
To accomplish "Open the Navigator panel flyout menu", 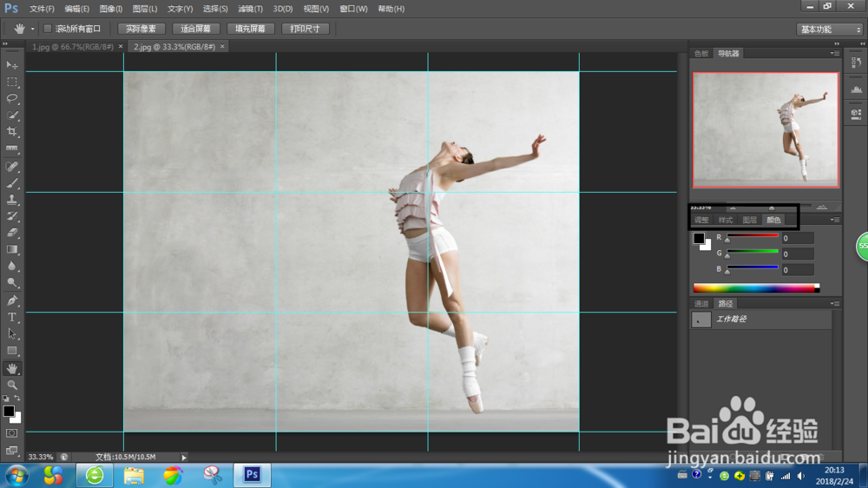I will coord(834,53).
